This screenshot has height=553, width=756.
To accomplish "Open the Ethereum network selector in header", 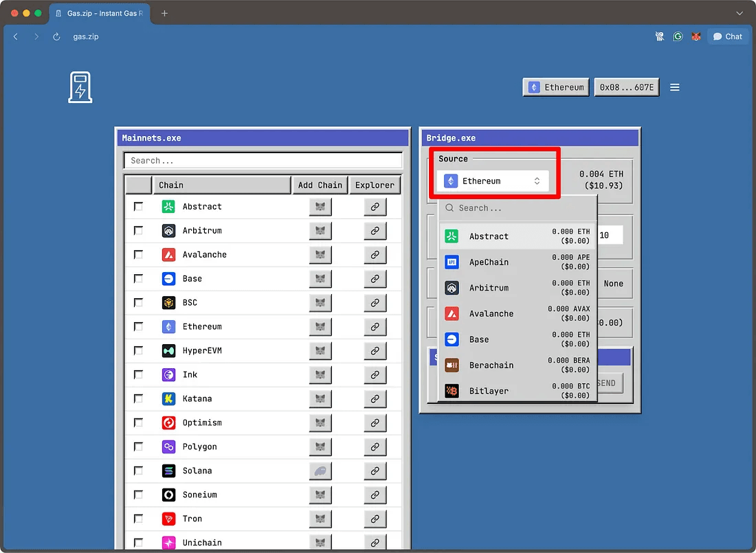I will pyautogui.click(x=556, y=87).
